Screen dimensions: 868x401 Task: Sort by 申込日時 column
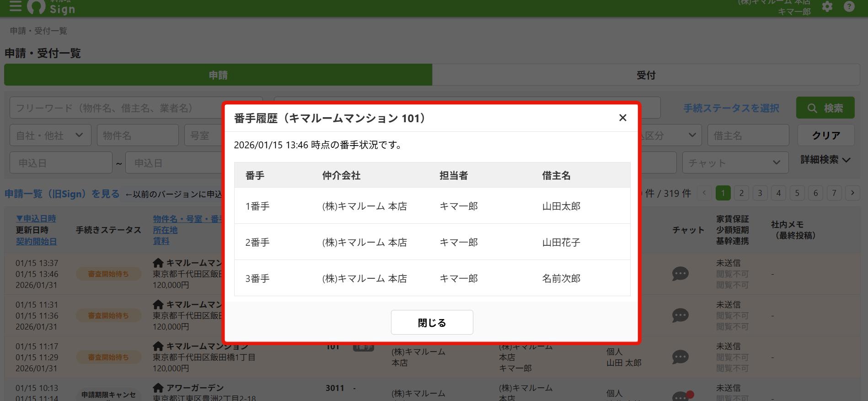coord(36,219)
